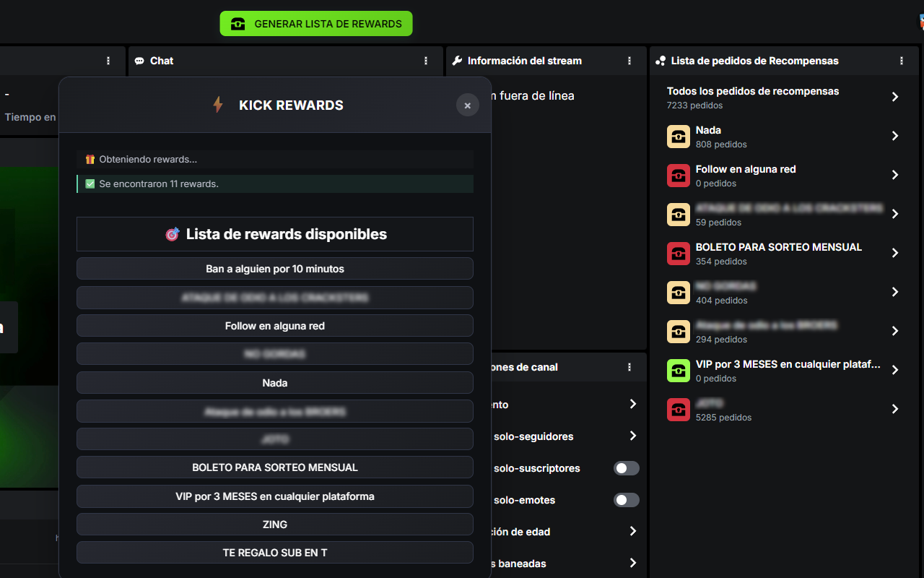This screenshot has height=578, width=924.
Task: Expand Todos los pedidos de recompensas chevron
Action: (895, 97)
